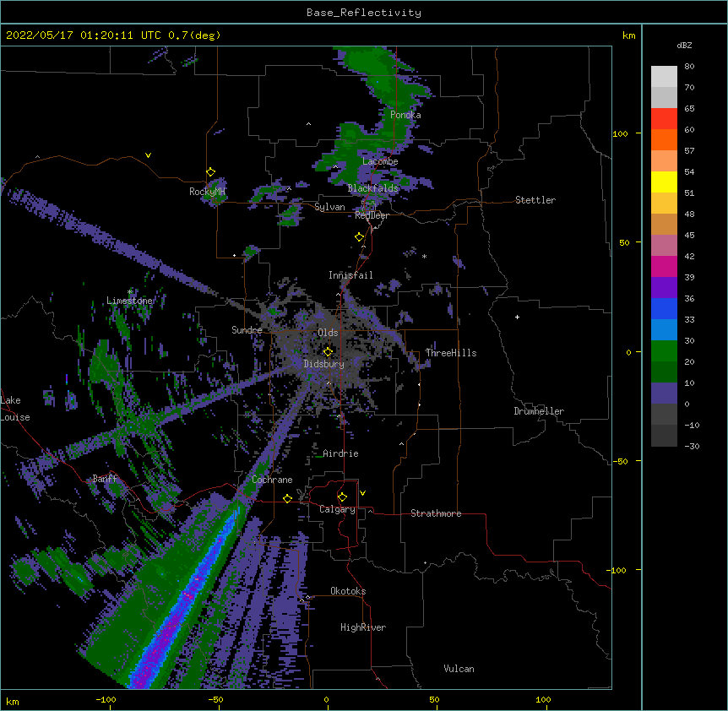Click the 80 value in dBZ legend
This screenshot has width=728, height=711.
[689, 67]
